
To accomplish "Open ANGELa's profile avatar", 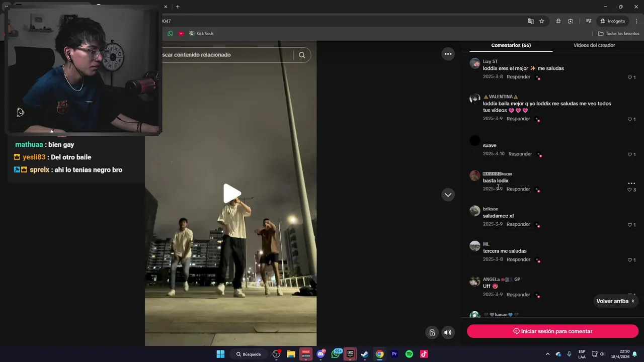I will pyautogui.click(x=474, y=281).
